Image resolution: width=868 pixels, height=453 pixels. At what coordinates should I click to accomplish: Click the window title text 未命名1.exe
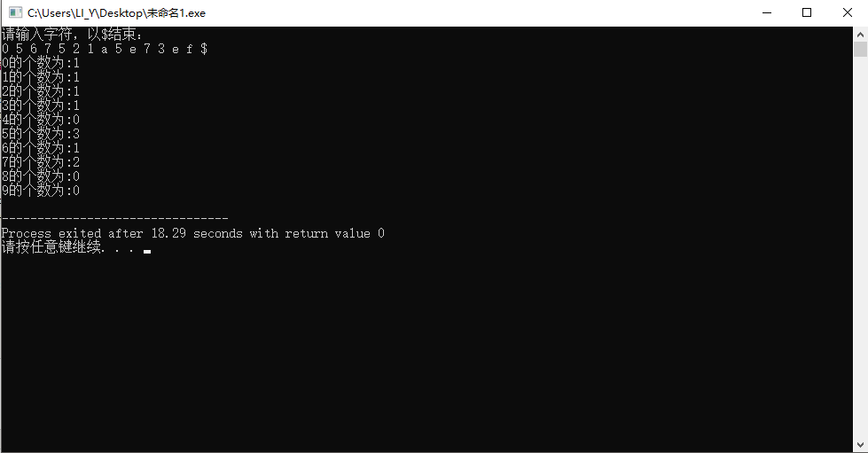point(176,13)
